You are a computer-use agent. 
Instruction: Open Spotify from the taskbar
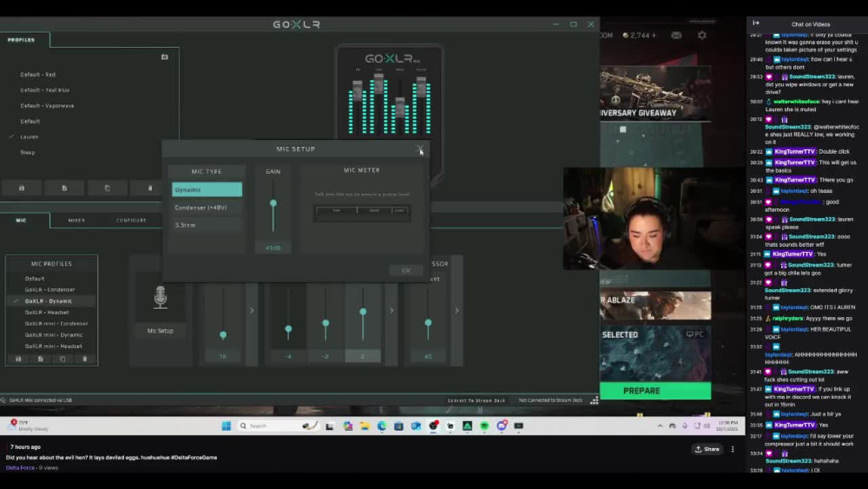click(484, 426)
